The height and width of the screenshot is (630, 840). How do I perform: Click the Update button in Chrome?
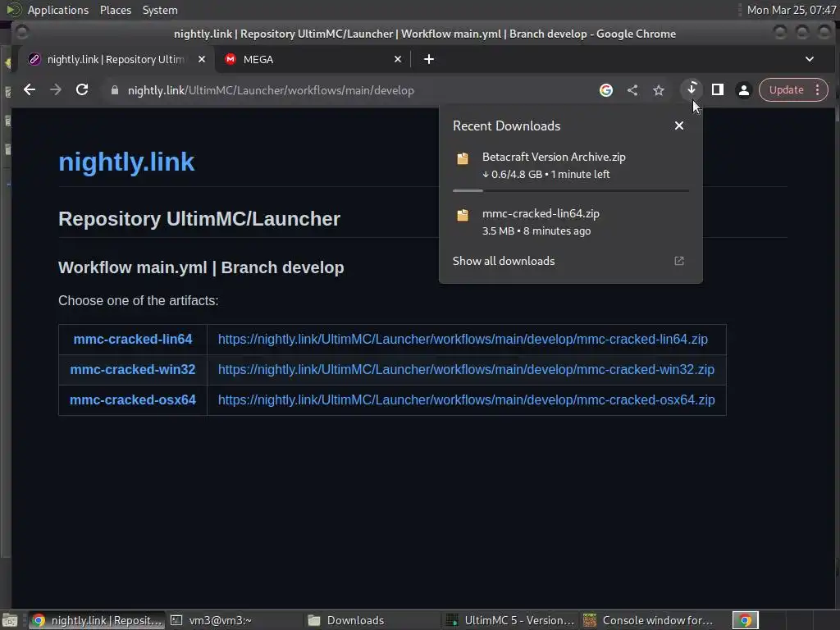pos(786,90)
